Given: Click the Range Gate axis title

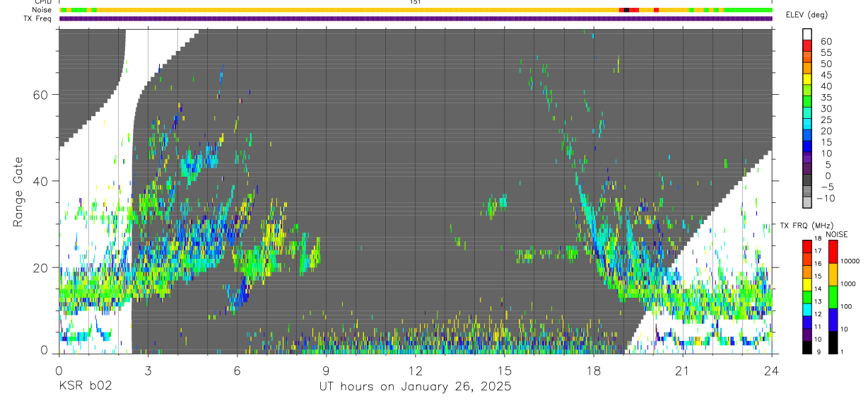Looking at the screenshot, I should 20,192.
